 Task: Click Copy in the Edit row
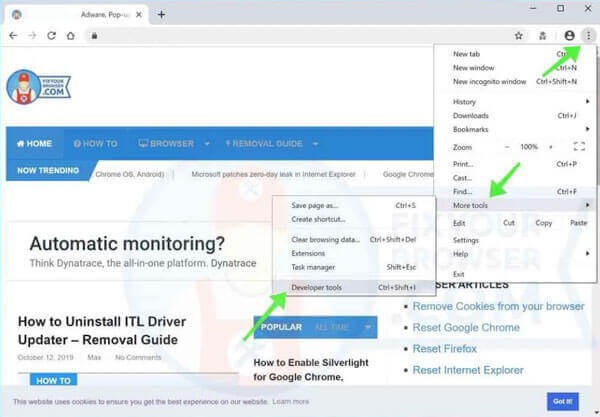pos(543,223)
